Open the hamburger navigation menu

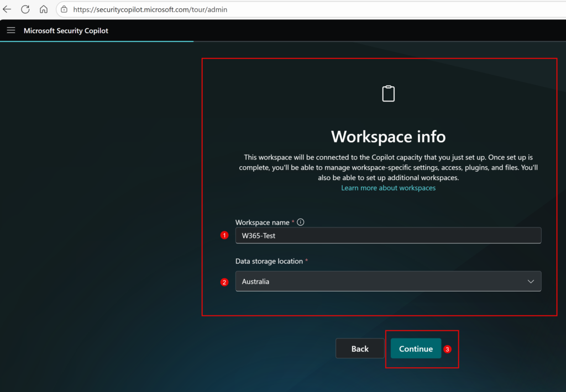[11, 30]
